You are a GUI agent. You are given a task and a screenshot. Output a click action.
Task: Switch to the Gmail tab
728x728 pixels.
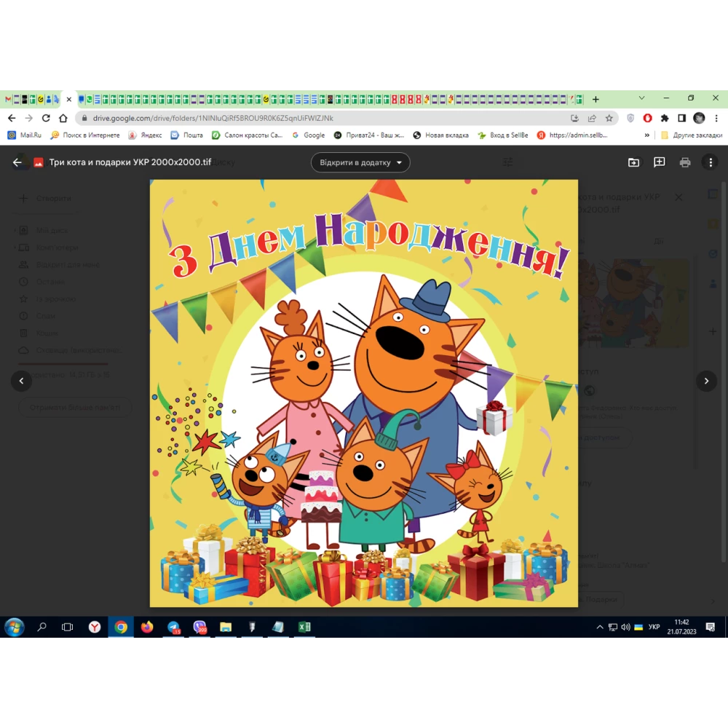pos(8,99)
